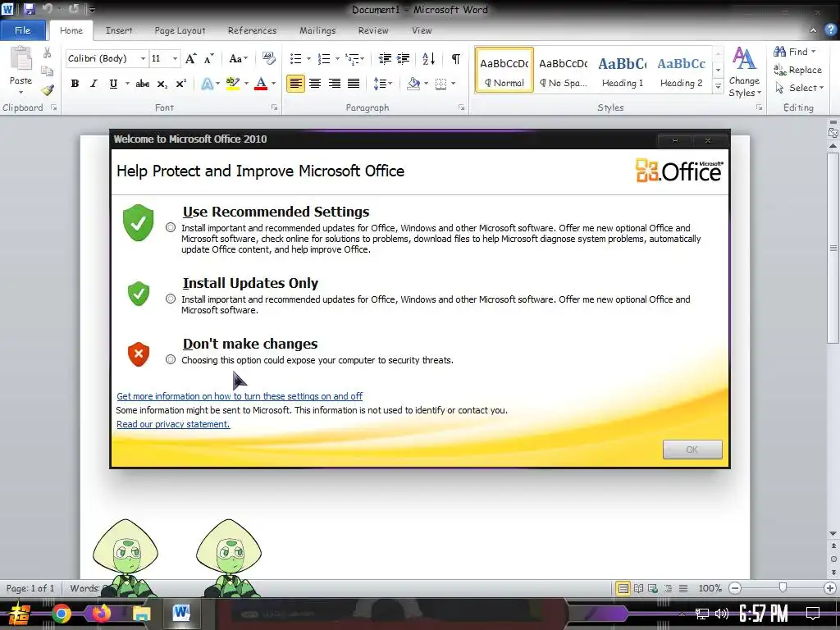Click the Increase Indent icon
This screenshot has width=840, height=630.
[x=404, y=58]
